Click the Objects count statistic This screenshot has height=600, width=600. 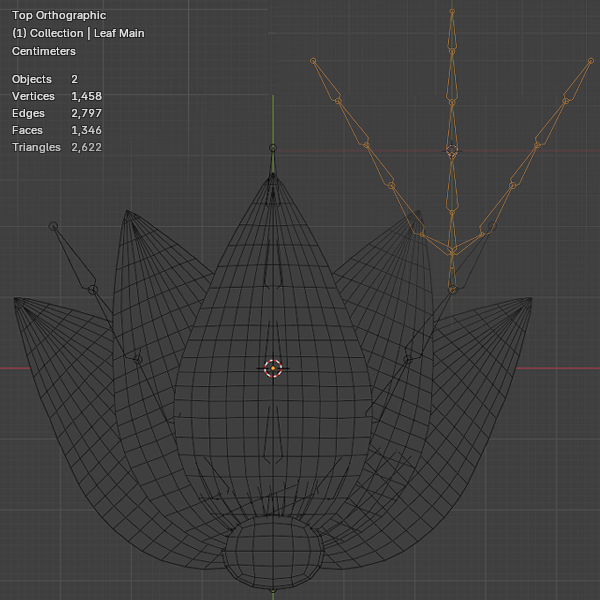[x=74, y=79]
